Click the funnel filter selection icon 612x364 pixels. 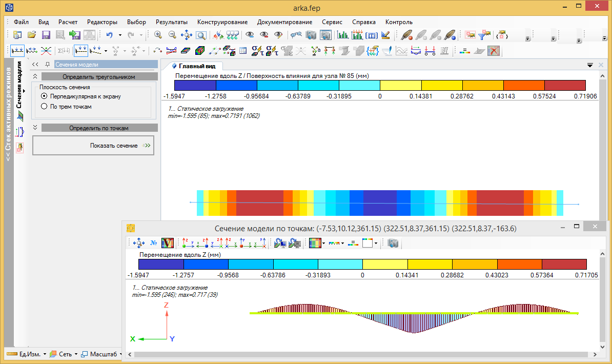483,35
